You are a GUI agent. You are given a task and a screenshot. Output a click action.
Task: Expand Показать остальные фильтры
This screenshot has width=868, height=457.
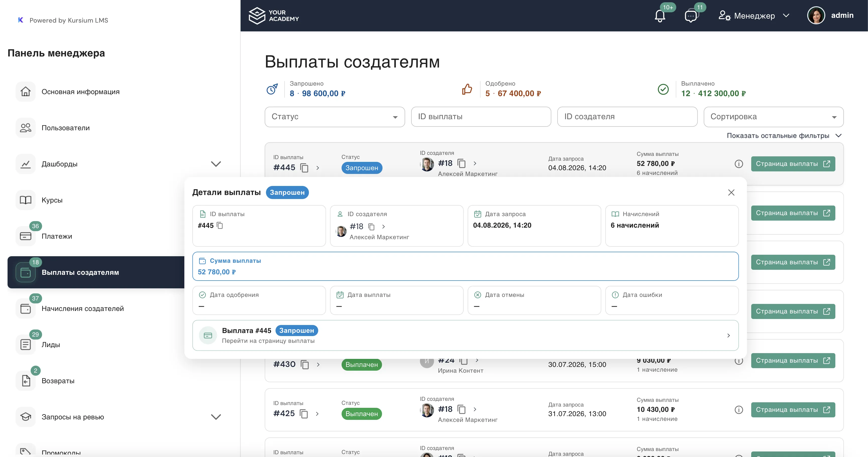(x=784, y=135)
